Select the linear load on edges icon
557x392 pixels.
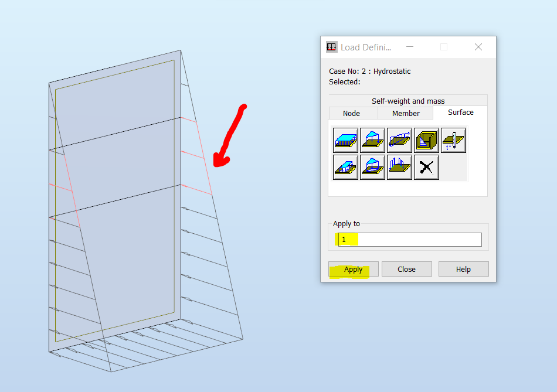point(399,167)
